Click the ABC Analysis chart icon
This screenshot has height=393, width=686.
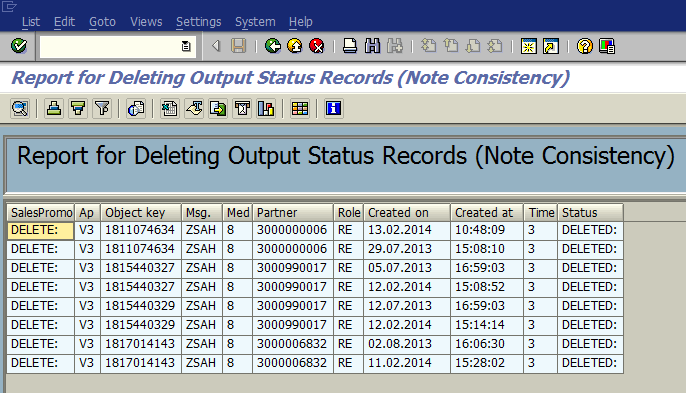point(266,109)
